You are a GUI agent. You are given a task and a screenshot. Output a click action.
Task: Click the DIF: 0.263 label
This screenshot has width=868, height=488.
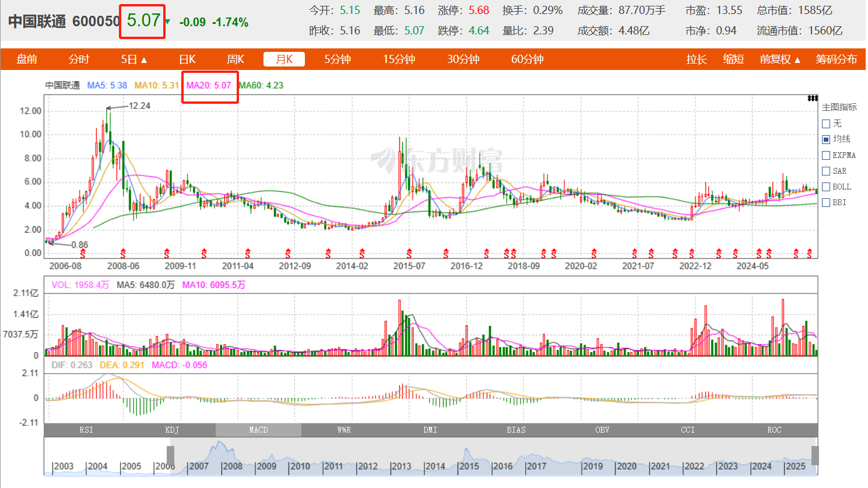tap(72, 365)
